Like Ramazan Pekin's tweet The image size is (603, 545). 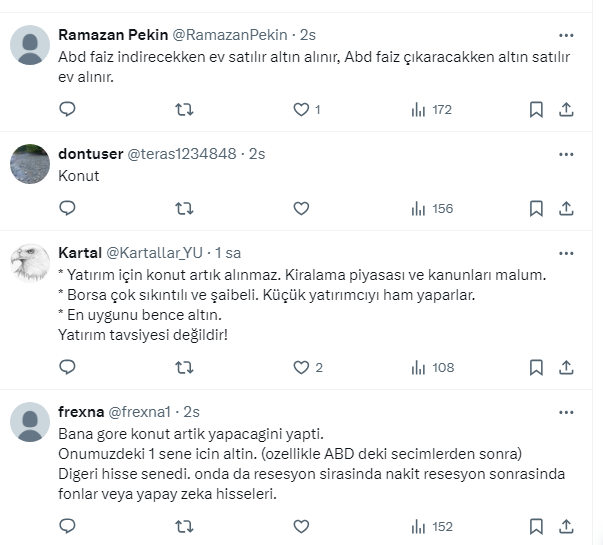pos(301,109)
